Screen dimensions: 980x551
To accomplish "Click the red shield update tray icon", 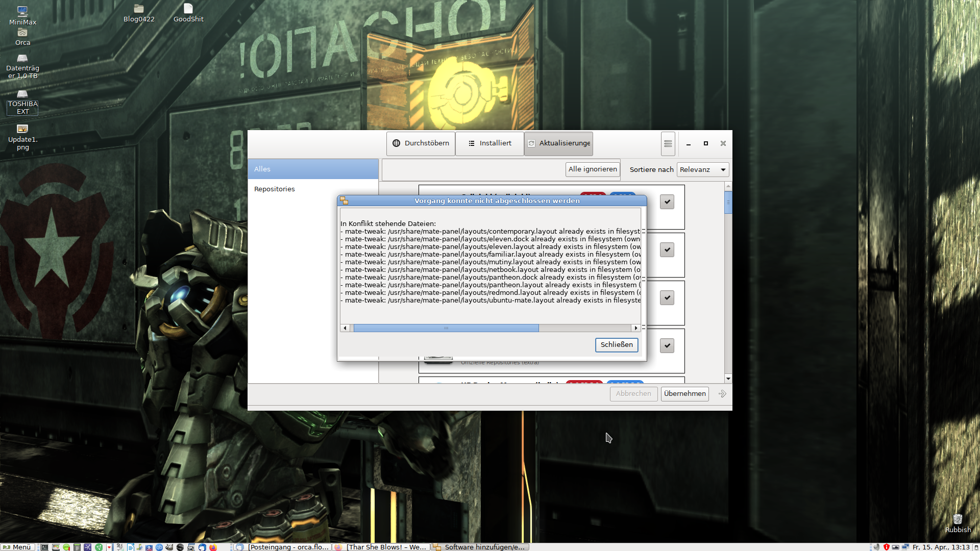I will [x=887, y=547].
